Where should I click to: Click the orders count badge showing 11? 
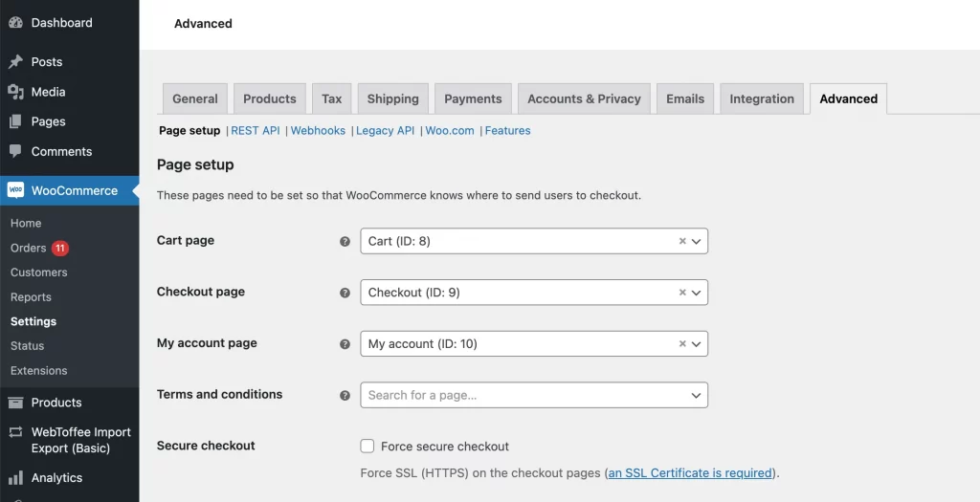point(60,248)
